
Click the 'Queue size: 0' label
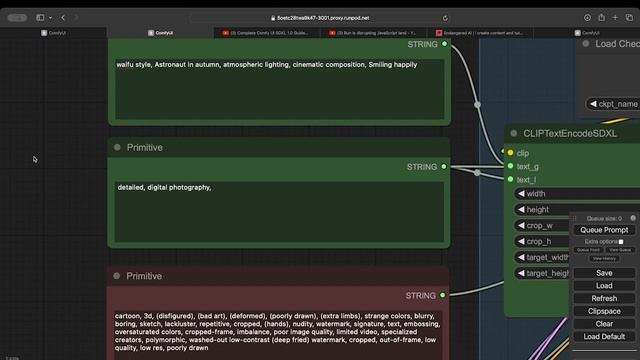[x=604, y=218]
